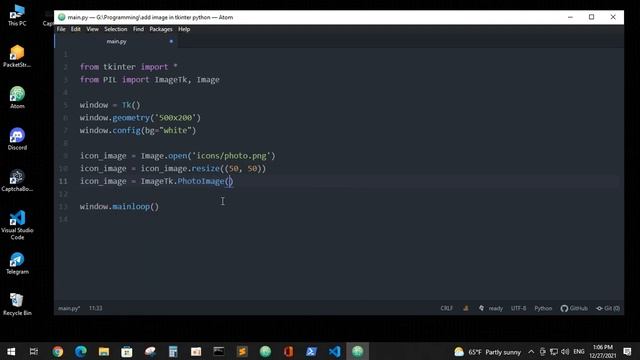640x360 pixels.
Task: Open the notification center icon
Action: (627, 352)
